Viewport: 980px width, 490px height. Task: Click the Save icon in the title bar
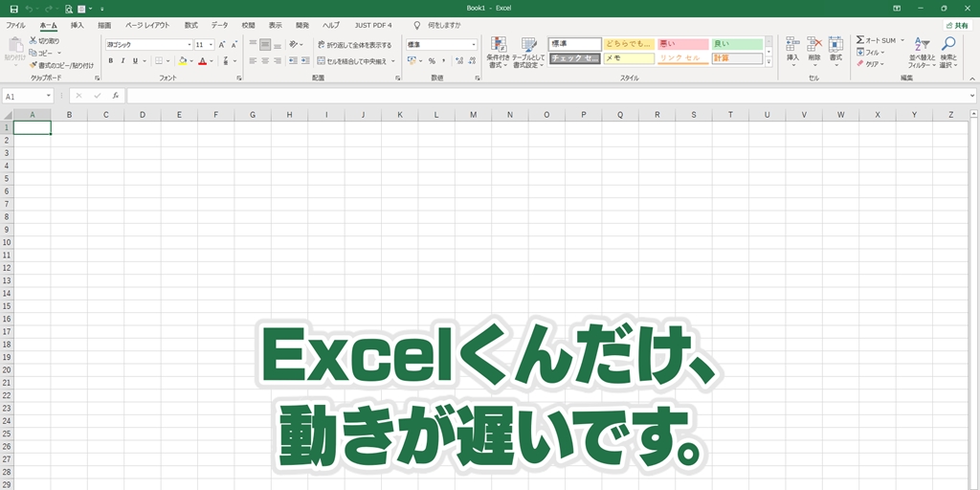[14, 9]
